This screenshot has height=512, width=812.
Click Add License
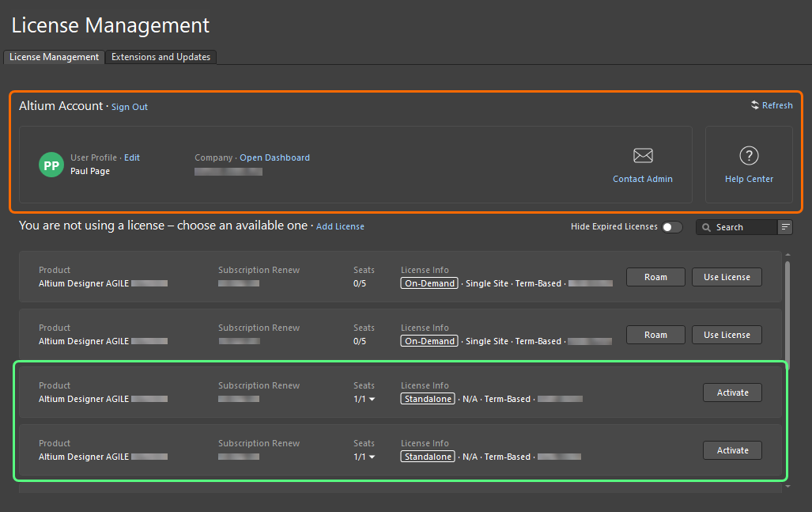coord(340,226)
